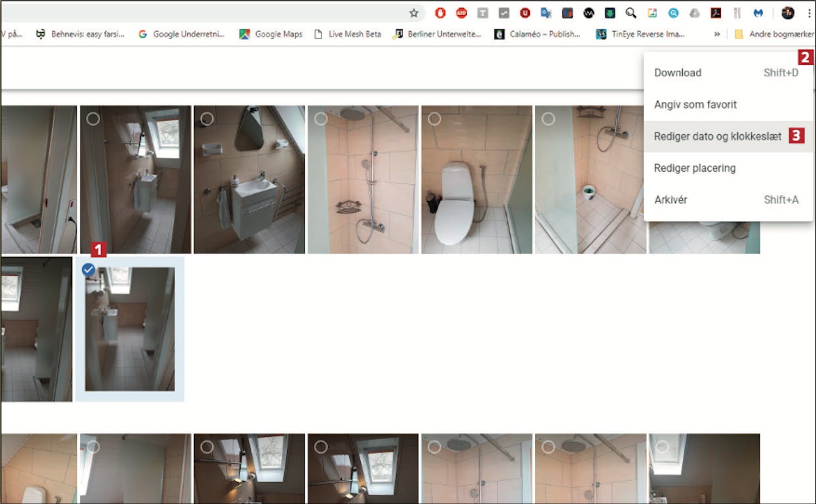Tick the circle on the top-row shower head photo
The image size is (816, 504).
pos(320,119)
